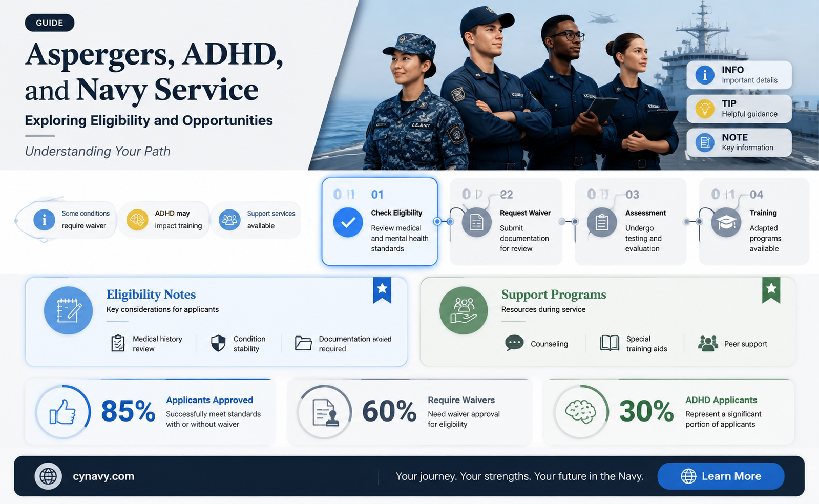Viewport: 819px width, 504px height.
Task: Click the Peer support group icon
Action: pos(708,343)
